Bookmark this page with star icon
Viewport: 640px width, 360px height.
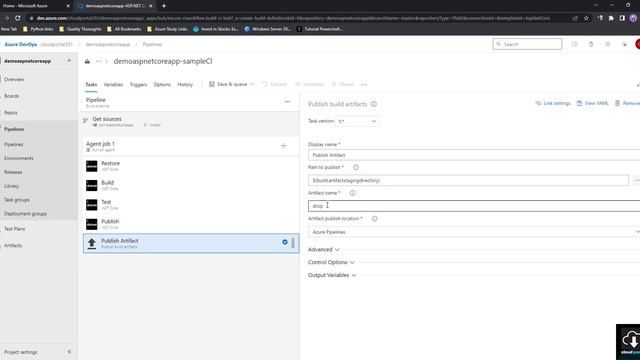tap(586, 18)
